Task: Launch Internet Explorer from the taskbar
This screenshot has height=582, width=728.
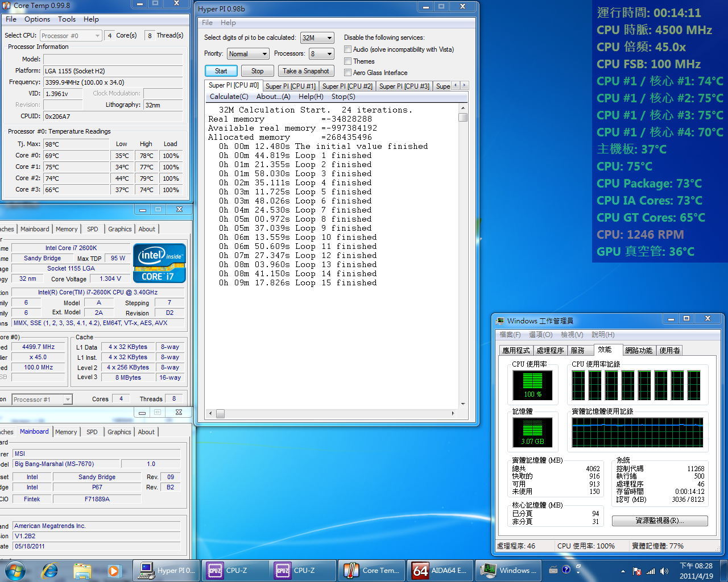Action: click(x=50, y=570)
